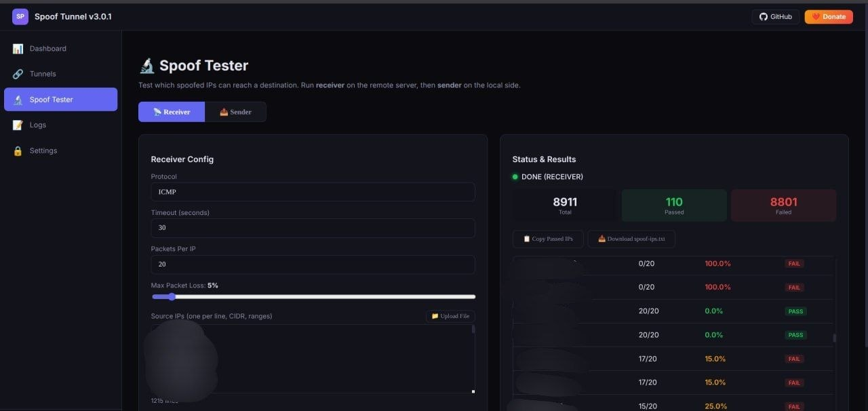Click the Max Packet Loss 5% label
This screenshot has width=868, height=411.
pos(184,286)
